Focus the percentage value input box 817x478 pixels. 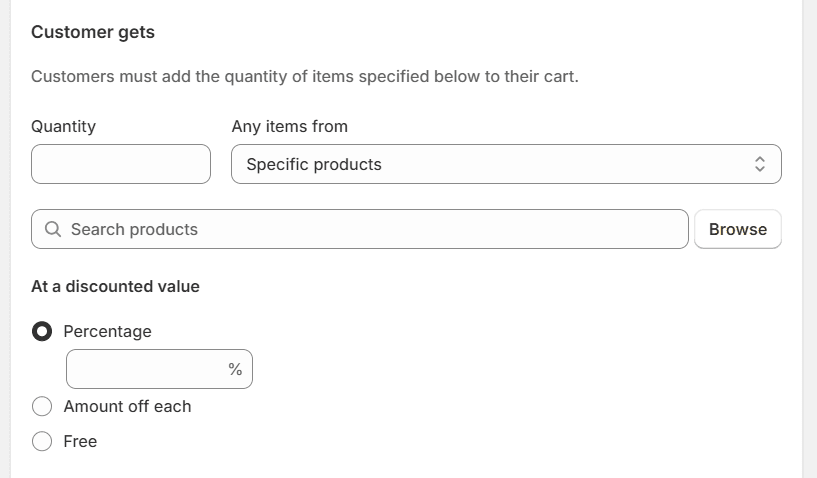tap(145, 369)
